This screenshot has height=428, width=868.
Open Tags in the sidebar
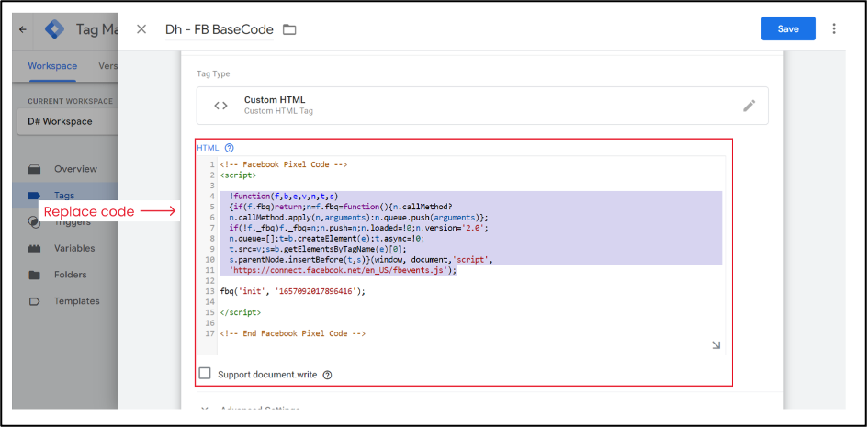point(64,195)
